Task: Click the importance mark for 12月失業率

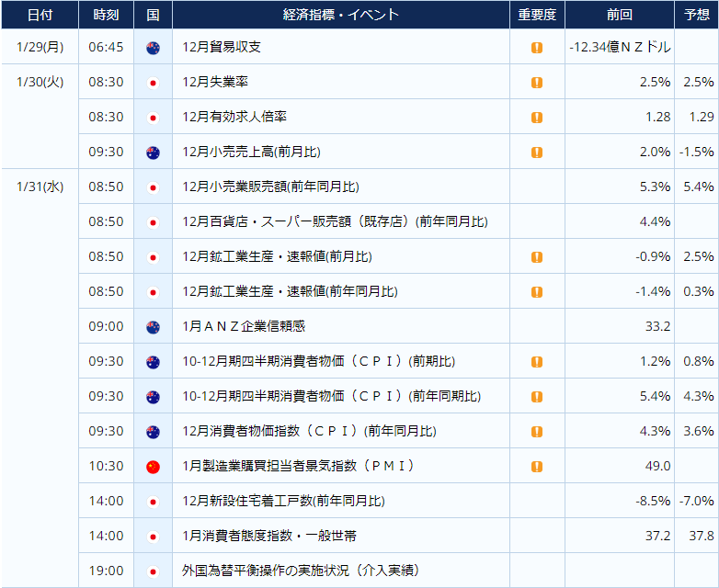Action: [x=537, y=83]
